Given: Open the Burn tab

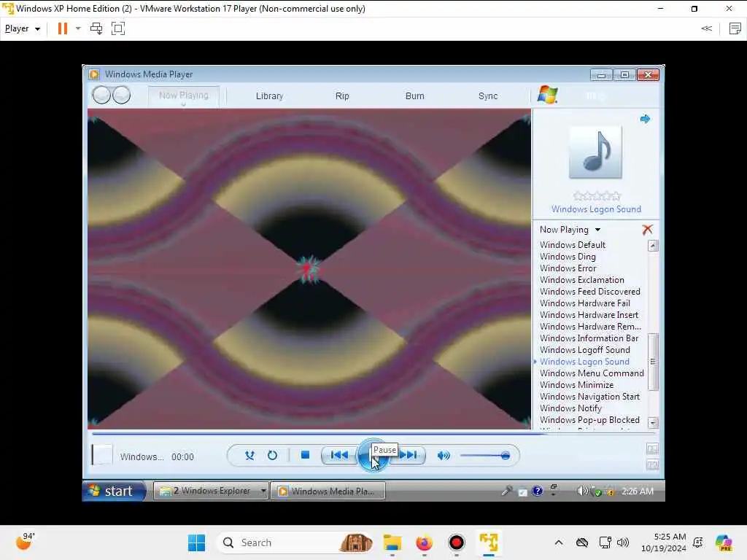Looking at the screenshot, I should pyautogui.click(x=414, y=96).
